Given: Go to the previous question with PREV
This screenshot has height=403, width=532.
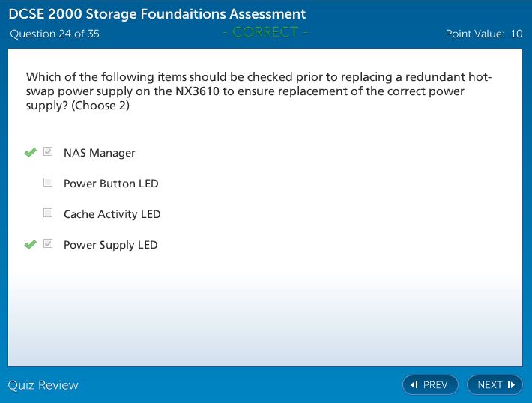Looking at the screenshot, I should click(x=429, y=385).
